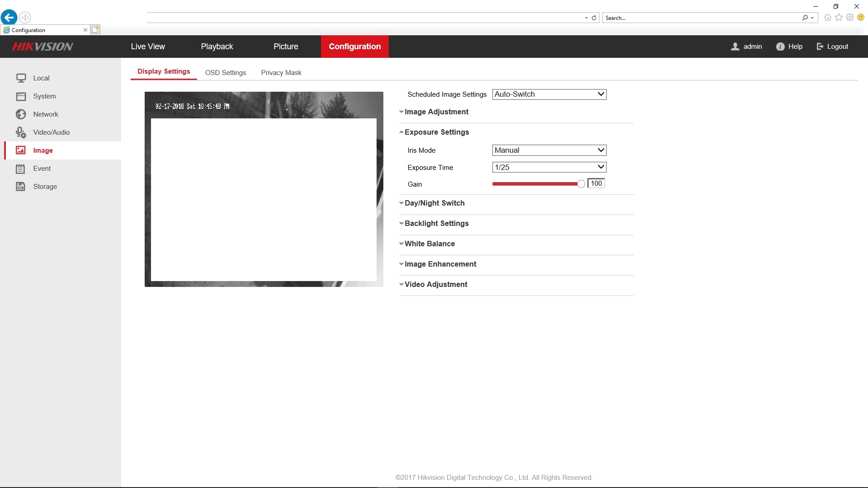The image size is (868, 488).
Task: Open the Exposure Time dropdown
Action: (549, 167)
